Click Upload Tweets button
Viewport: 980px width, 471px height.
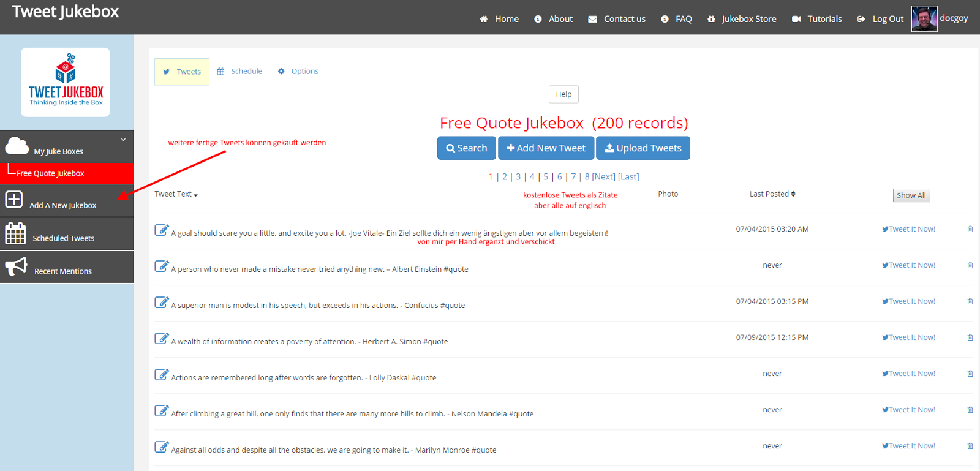tap(643, 148)
